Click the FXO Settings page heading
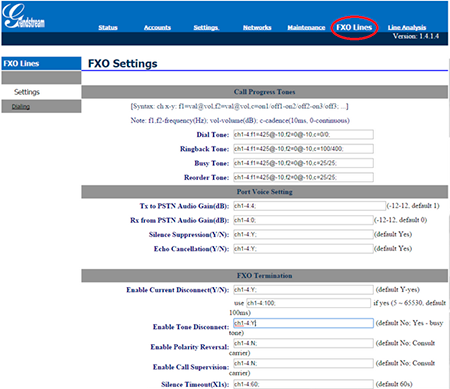The height and width of the screenshot is (389, 450). 123,63
